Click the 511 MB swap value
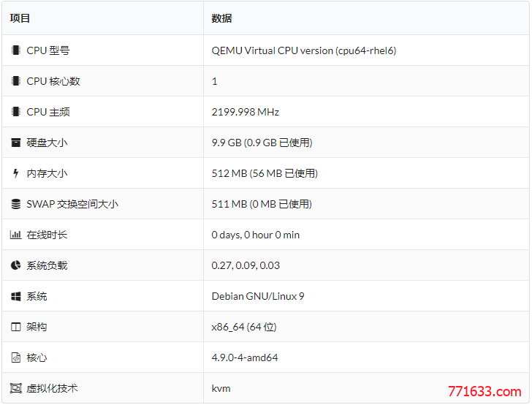The image size is (532, 405). pyautogui.click(x=262, y=204)
